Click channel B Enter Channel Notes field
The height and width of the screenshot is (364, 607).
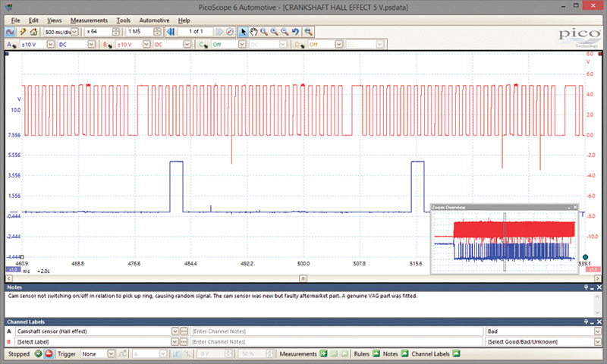336,342
